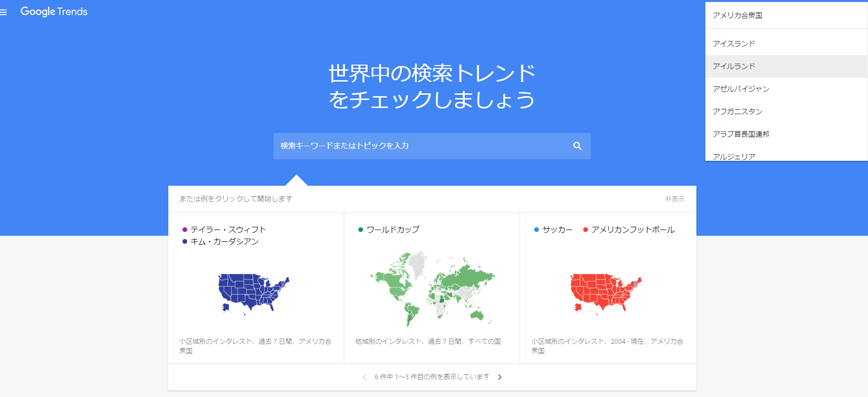Open the hamburger navigation menu
This screenshot has height=397, width=868.
click(x=3, y=12)
